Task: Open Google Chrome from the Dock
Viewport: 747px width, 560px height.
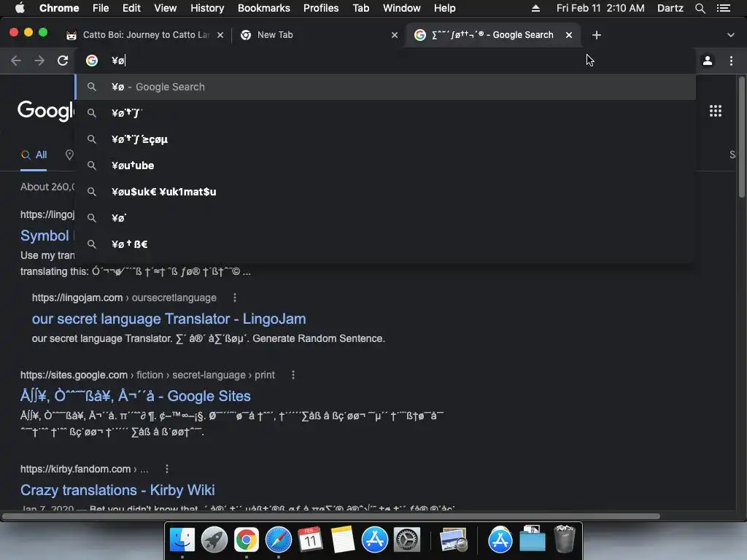Action: coord(246,540)
